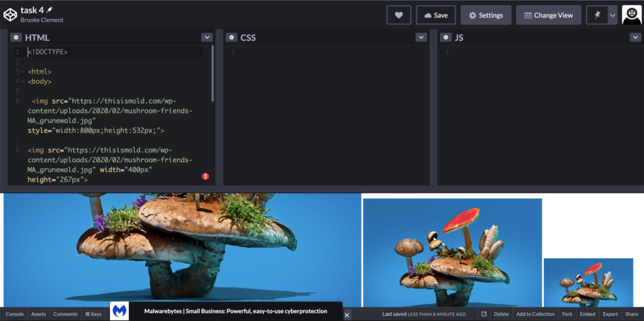Image resolution: width=644 pixels, height=321 pixels.
Task: Click the Save button
Action: [x=435, y=15]
